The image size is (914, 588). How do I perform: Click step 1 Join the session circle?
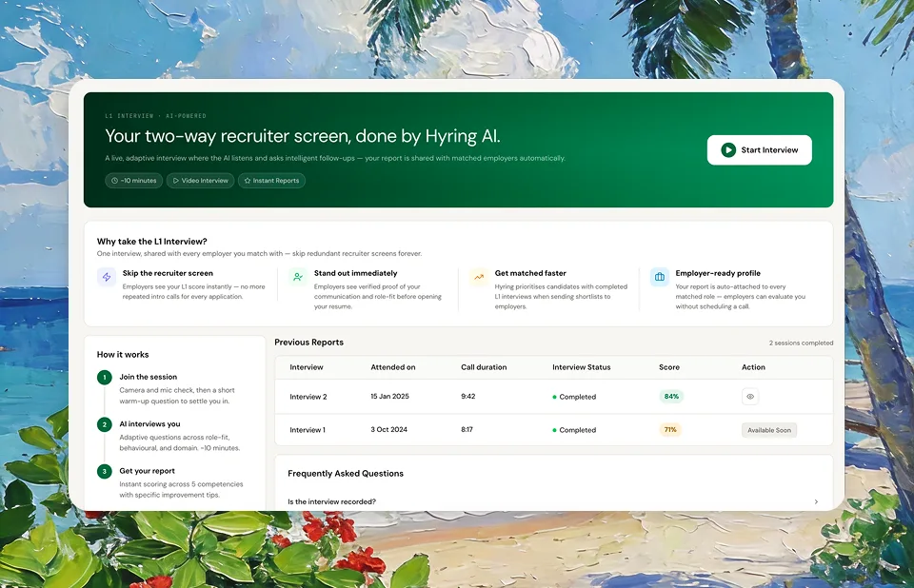pyautogui.click(x=105, y=378)
